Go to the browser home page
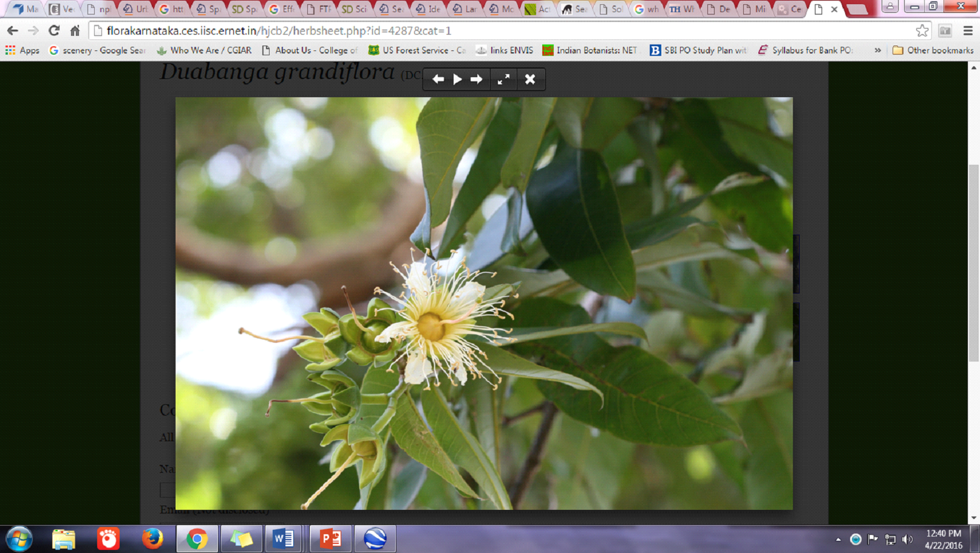Image resolution: width=980 pixels, height=553 pixels. pos(75,30)
